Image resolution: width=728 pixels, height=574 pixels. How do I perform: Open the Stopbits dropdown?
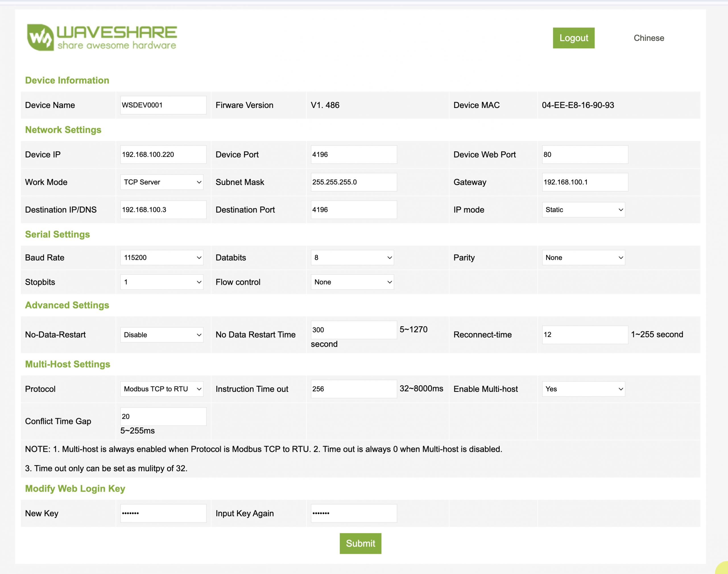coord(162,282)
